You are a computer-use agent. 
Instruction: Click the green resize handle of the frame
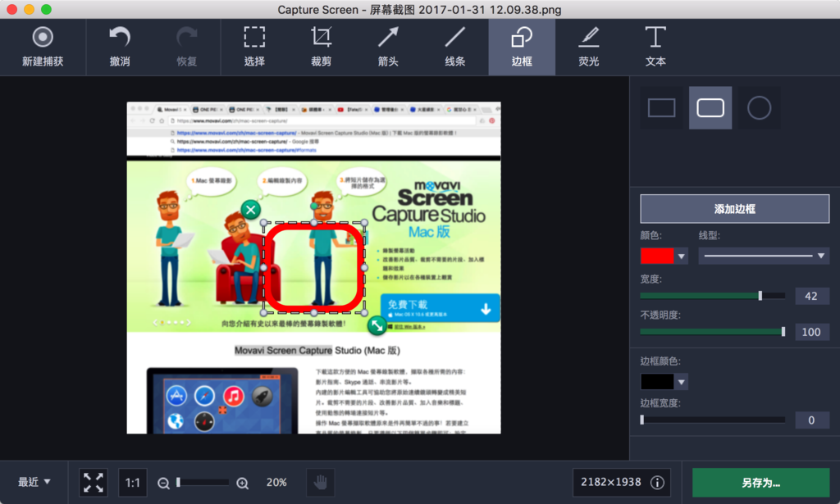377,325
